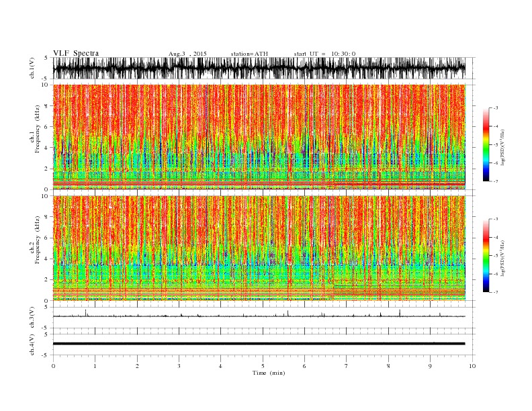This screenshot has height=411, width=532.
Task: Click the time axis tick label "2"
Action: point(137,366)
